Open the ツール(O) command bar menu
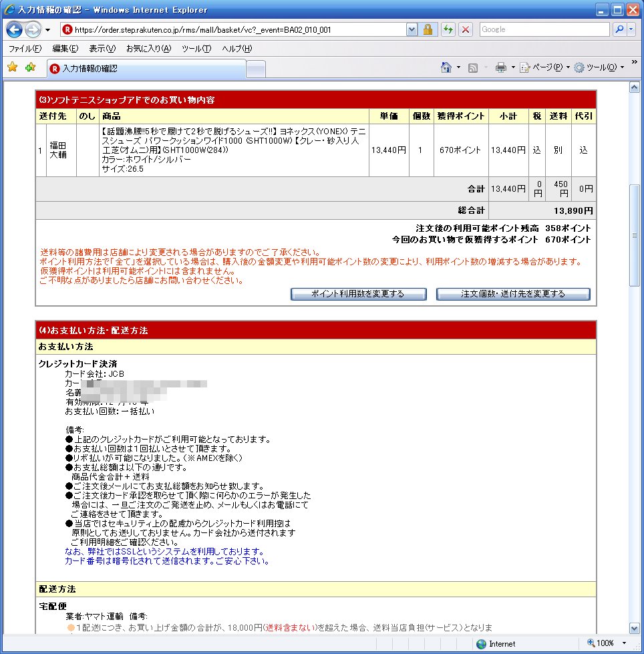The image size is (644, 654). click(599, 67)
